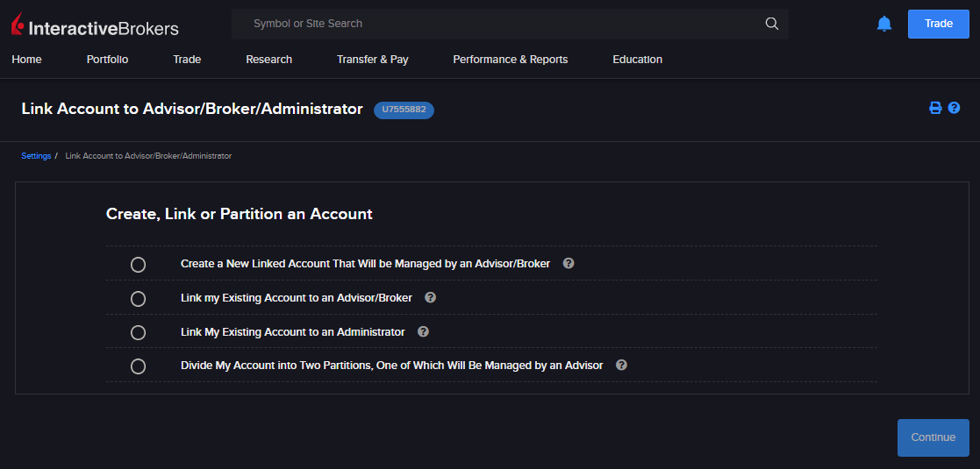
Task: Click the Interactive Brokers logo
Action: 95,26
